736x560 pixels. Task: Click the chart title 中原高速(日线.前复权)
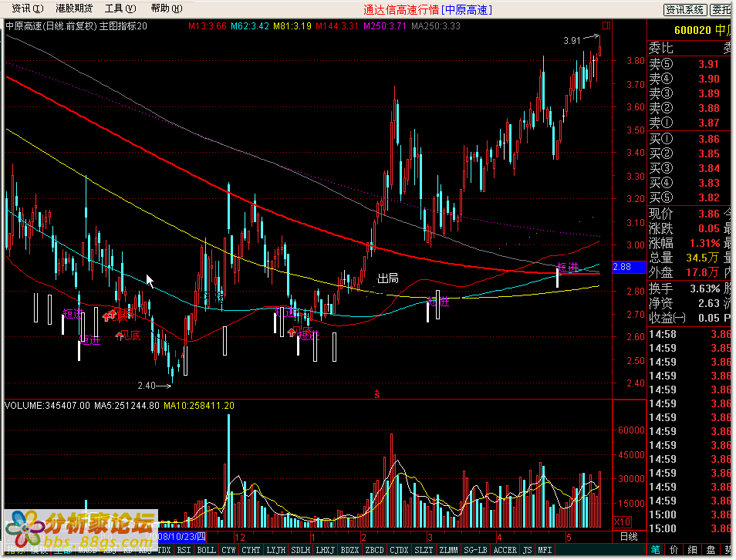[x=51, y=26]
